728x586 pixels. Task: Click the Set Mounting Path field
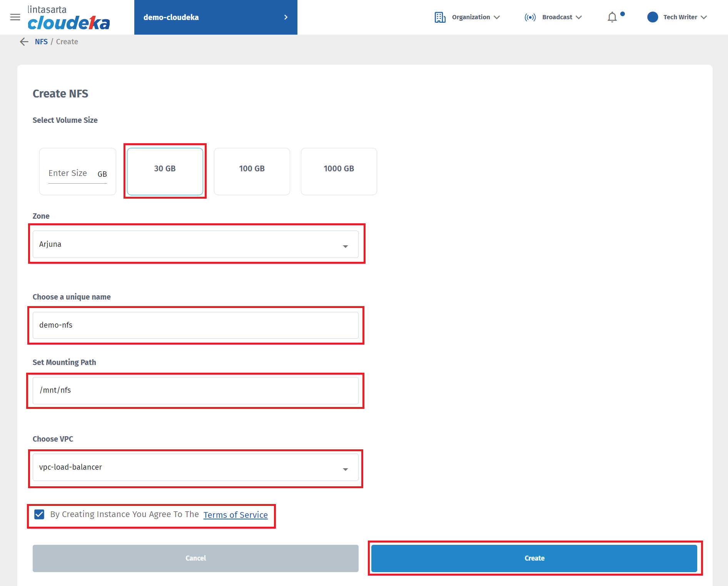point(195,390)
